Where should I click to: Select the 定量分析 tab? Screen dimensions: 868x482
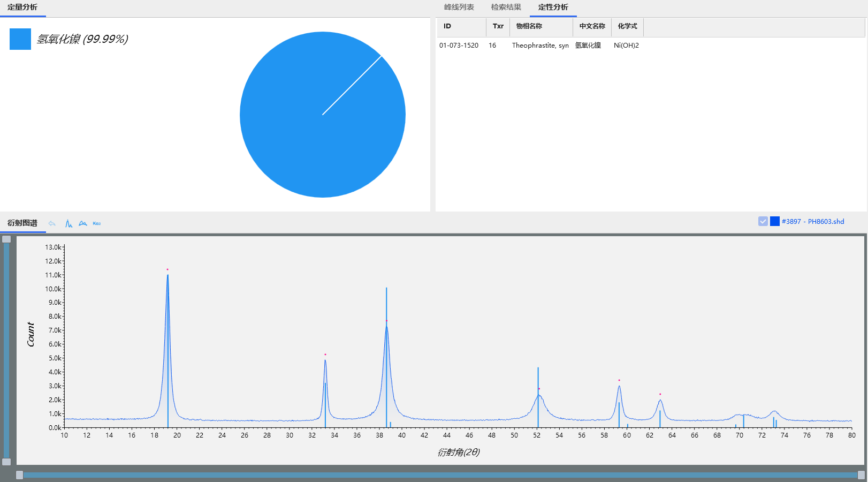(22, 7)
